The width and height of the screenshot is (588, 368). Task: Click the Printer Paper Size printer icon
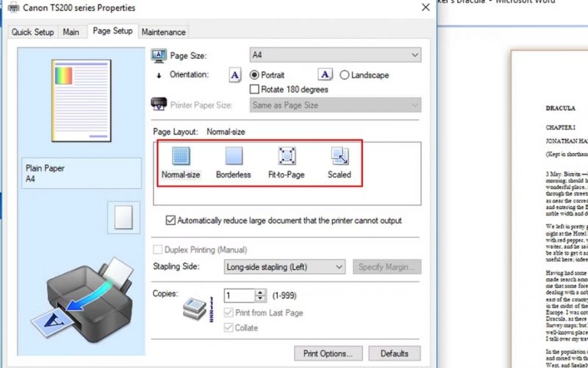(159, 104)
